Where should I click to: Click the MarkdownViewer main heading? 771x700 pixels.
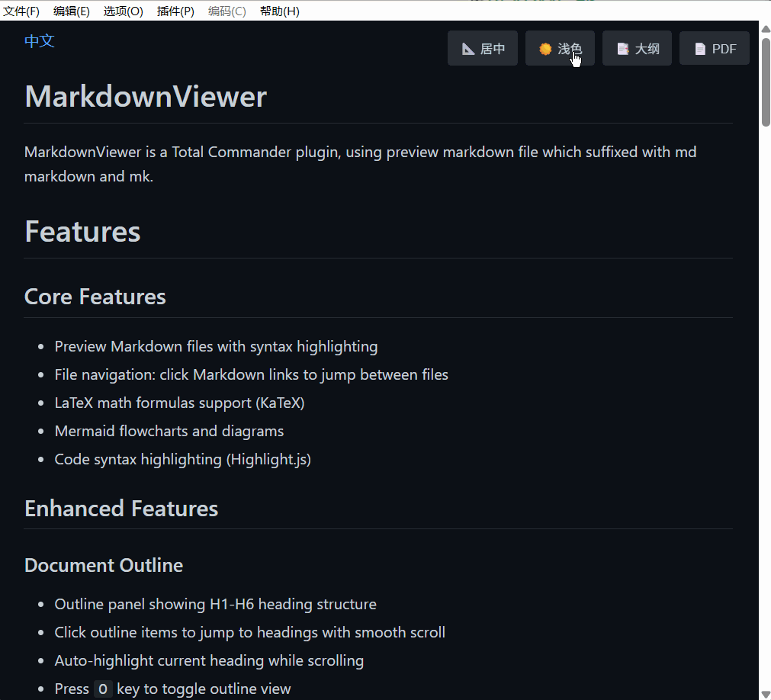click(x=146, y=96)
